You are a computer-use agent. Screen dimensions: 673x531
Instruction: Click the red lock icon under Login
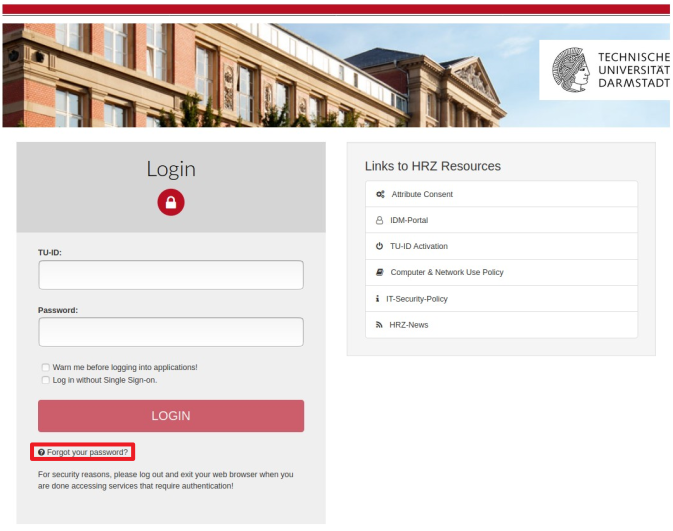[x=171, y=202]
